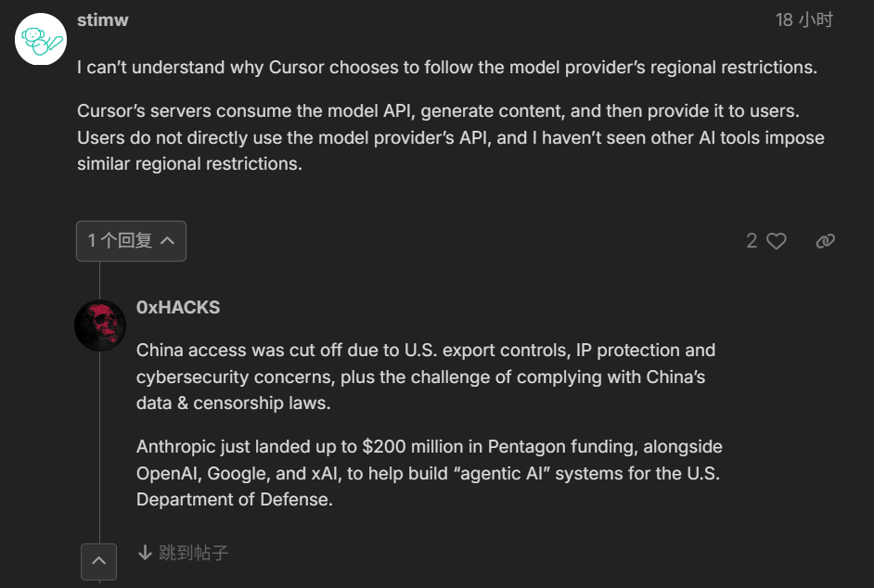Click the Anthropic Pentagon funding paragraph
The width and height of the screenshot is (874, 588).
(430, 473)
